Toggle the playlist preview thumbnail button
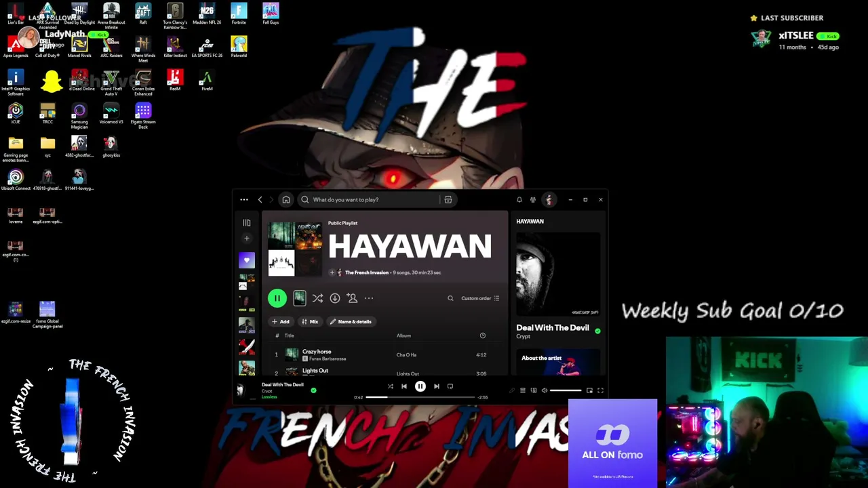This screenshot has width=868, height=488. coord(299,298)
